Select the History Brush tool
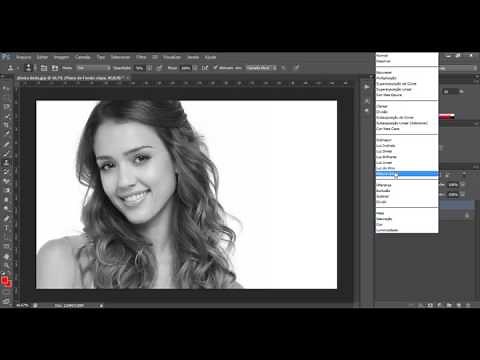480x360 pixels. pyautogui.click(x=6, y=172)
